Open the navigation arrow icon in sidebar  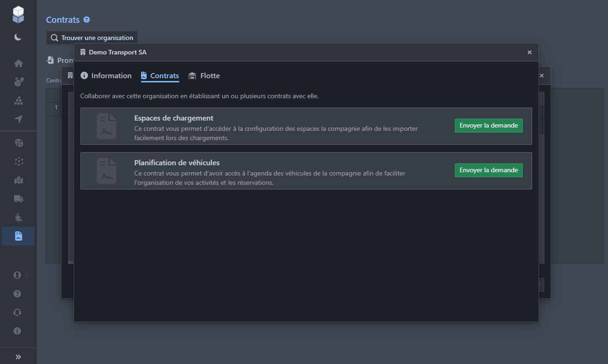pos(18,119)
